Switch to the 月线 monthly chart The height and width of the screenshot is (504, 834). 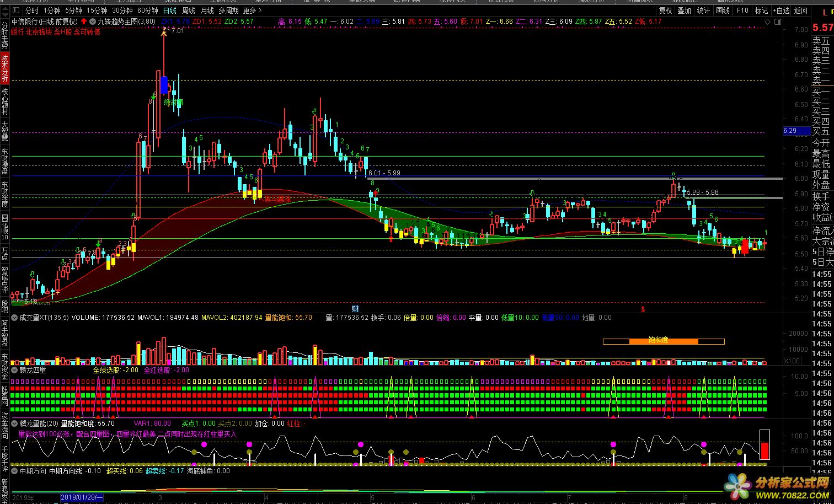(x=207, y=10)
